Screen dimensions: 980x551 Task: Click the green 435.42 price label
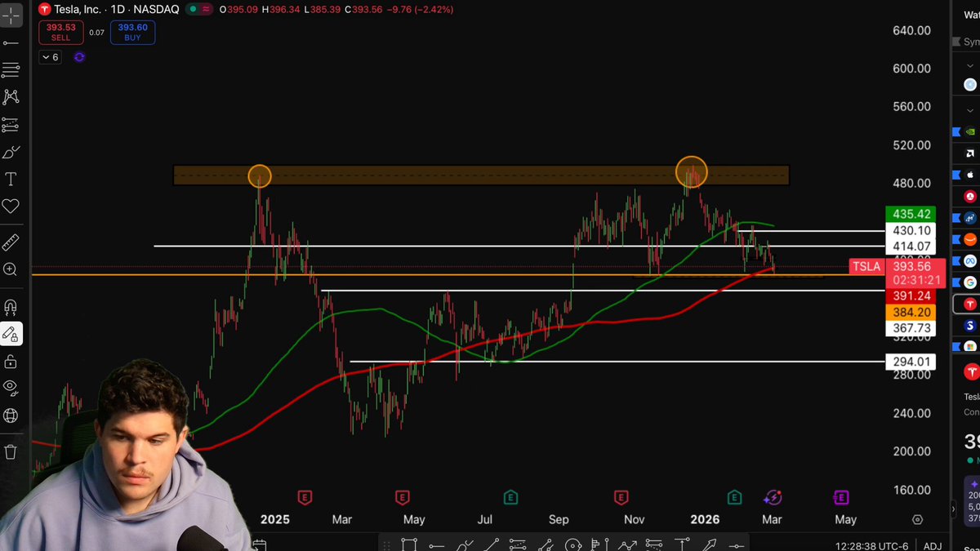pos(911,214)
